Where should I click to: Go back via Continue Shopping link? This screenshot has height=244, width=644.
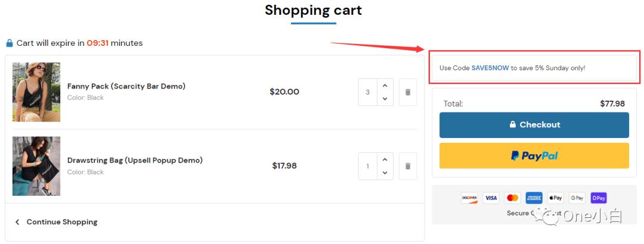click(57, 222)
